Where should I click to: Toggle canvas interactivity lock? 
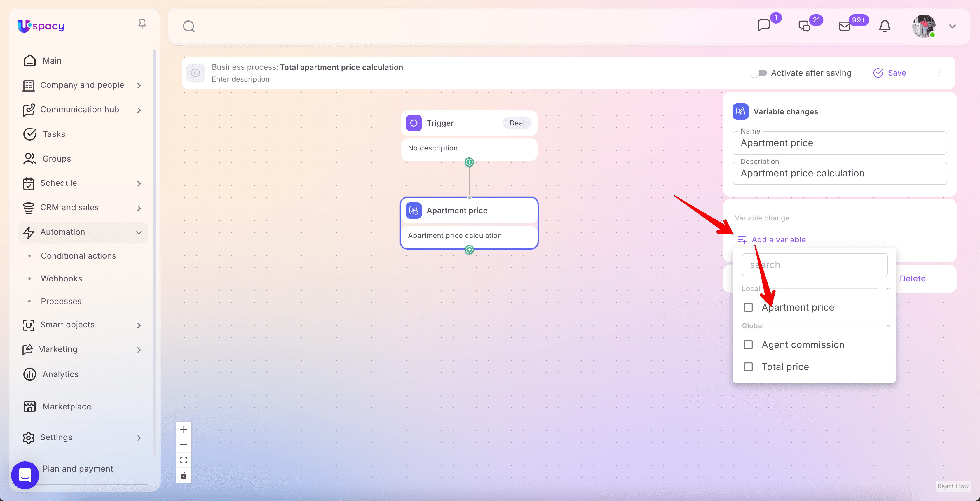[184, 476]
